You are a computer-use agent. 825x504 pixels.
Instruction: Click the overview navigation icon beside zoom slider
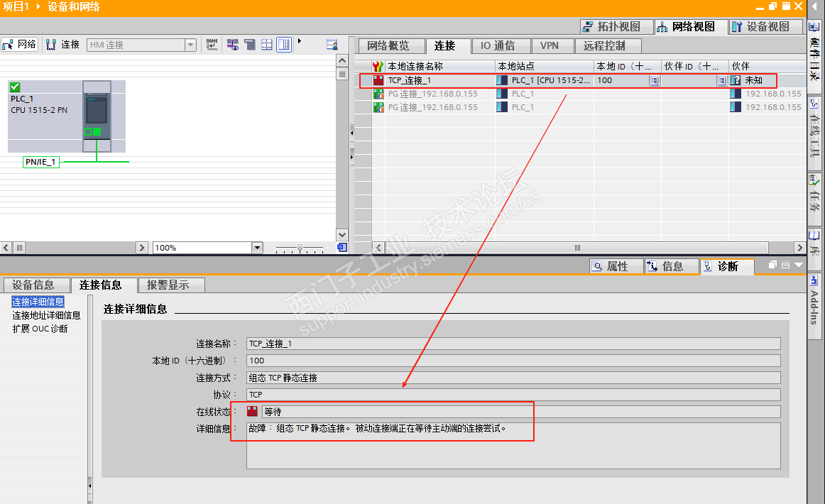click(342, 247)
